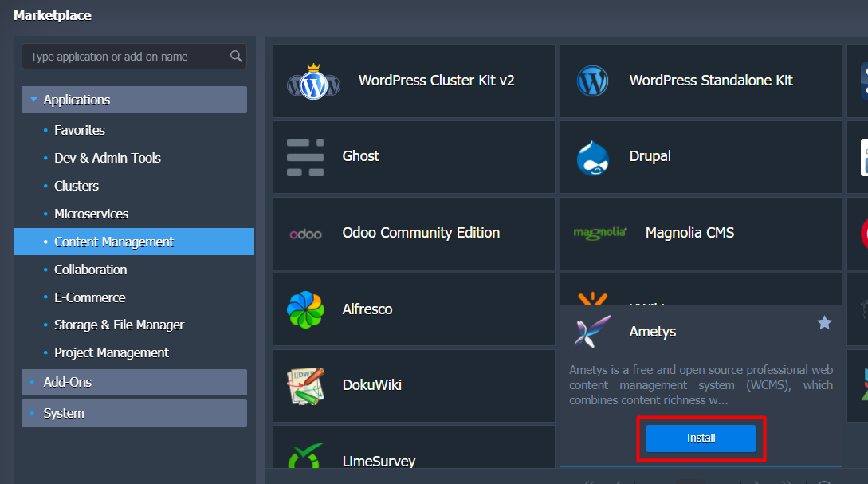Select the Alfresco title text
The width and height of the screenshot is (868, 484).
pos(367,309)
